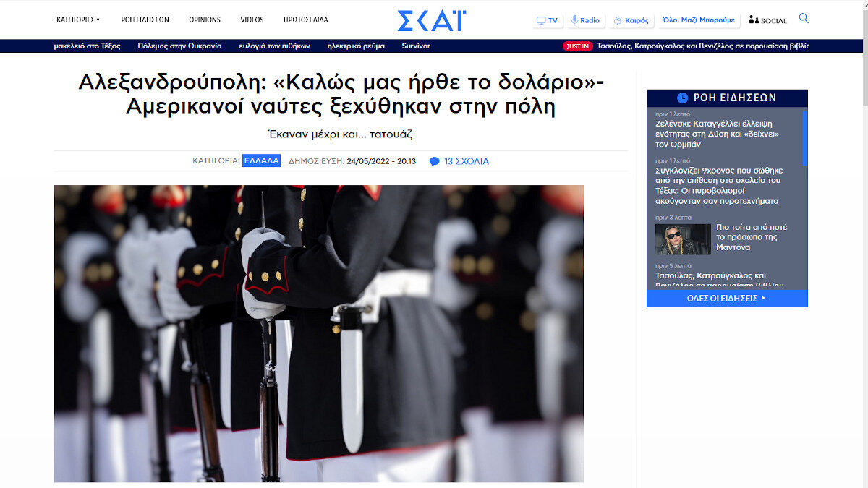The height and width of the screenshot is (488, 868).
Task: Click the comments speech bubble icon
Action: coord(434,161)
